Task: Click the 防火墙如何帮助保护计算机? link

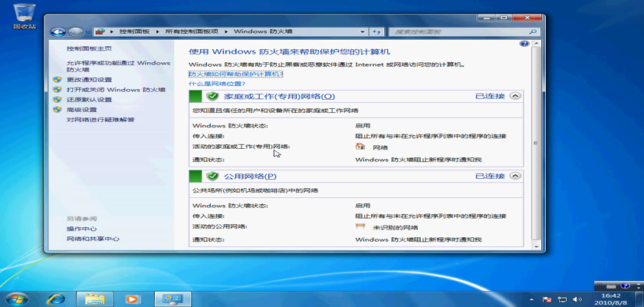Action: coord(235,74)
